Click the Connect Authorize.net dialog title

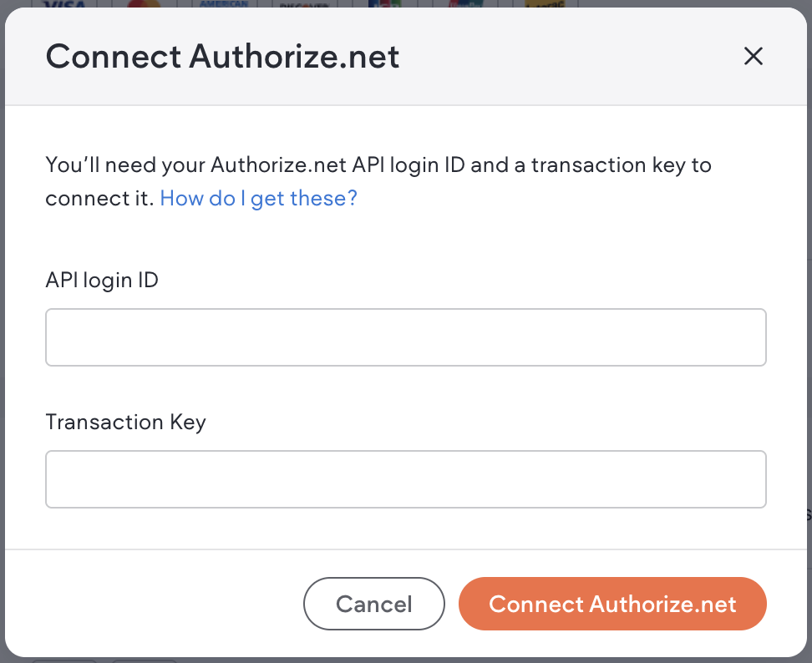[x=222, y=57]
